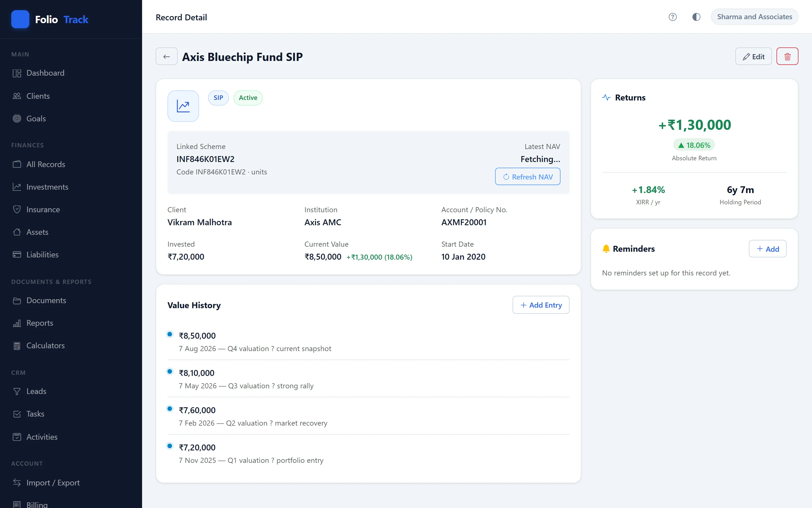Click the investment chart icon tile
812x508 pixels.
tap(183, 106)
